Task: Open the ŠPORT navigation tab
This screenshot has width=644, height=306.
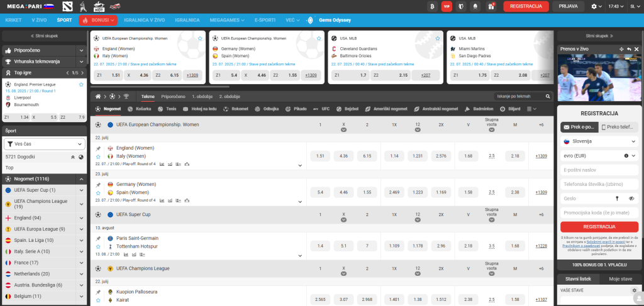Action: 65,20
